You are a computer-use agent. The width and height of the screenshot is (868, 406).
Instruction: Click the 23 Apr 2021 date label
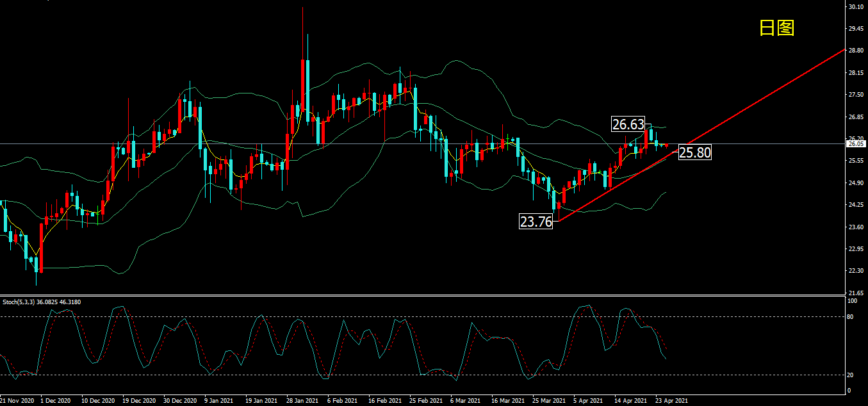[x=671, y=401]
